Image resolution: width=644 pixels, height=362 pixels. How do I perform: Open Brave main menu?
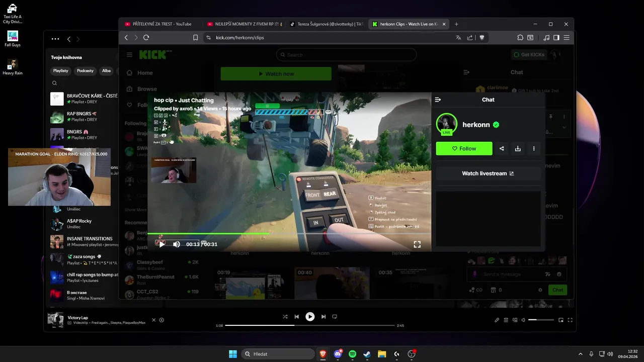tap(567, 38)
